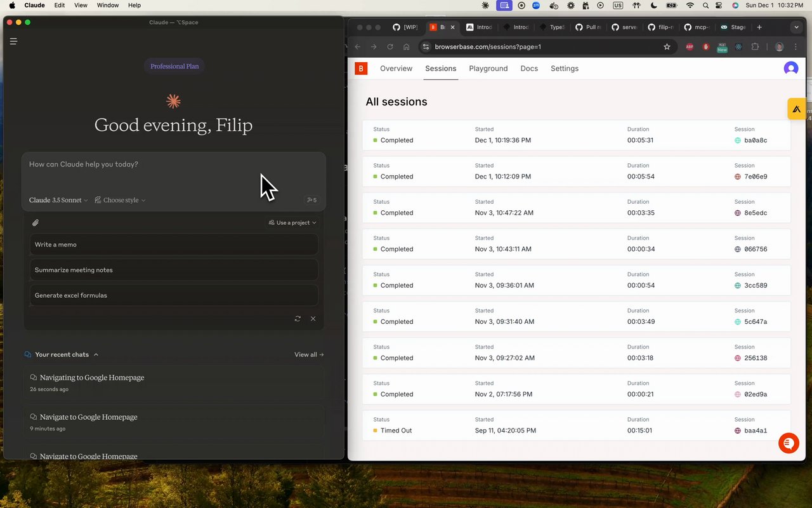Click the globe icon next to 7e06e9
Screen dimensions: 812x508
coord(738,177)
